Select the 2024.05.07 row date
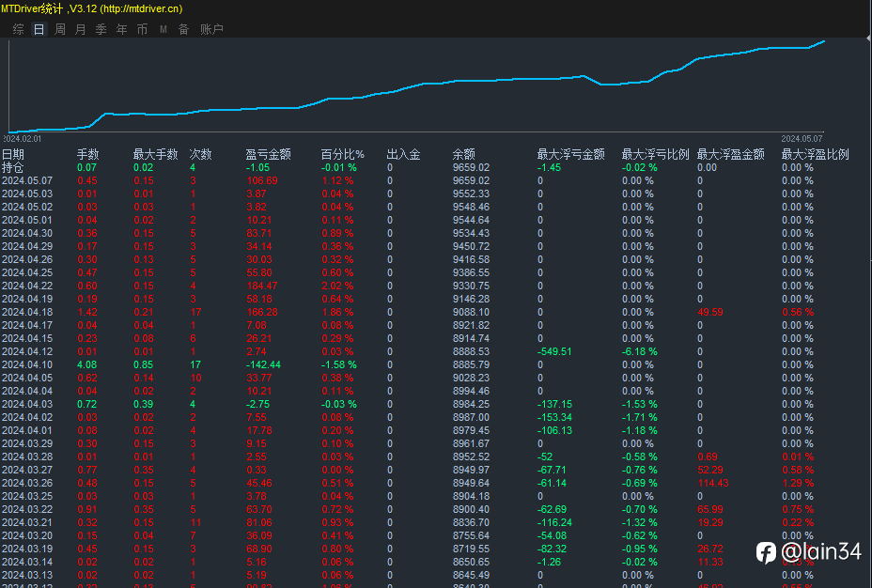 click(27, 180)
